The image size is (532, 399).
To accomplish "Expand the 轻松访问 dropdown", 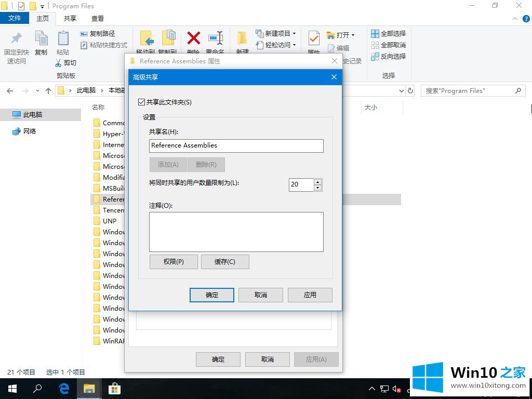I will click(294, 45).
